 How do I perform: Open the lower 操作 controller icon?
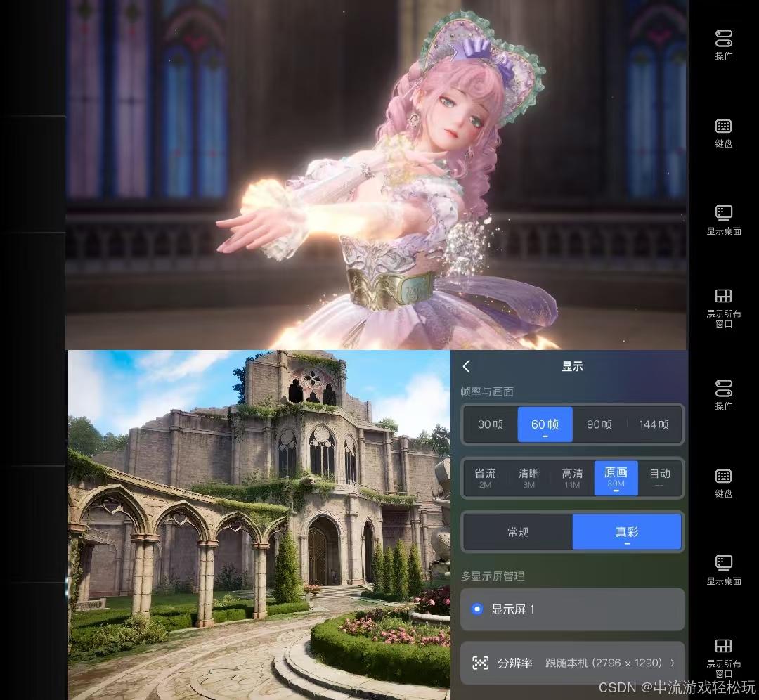pos(723,389)
